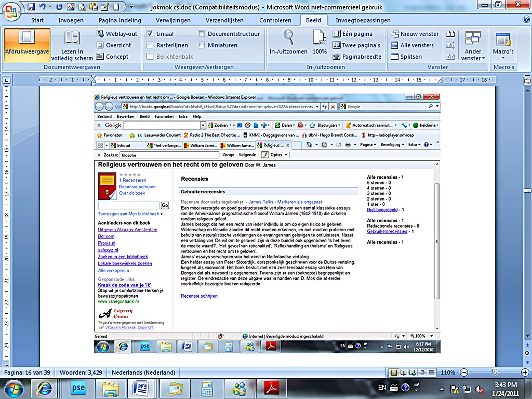Open print preview with the magnifier-page icon

pyautogui.click(x=82, y=7)
